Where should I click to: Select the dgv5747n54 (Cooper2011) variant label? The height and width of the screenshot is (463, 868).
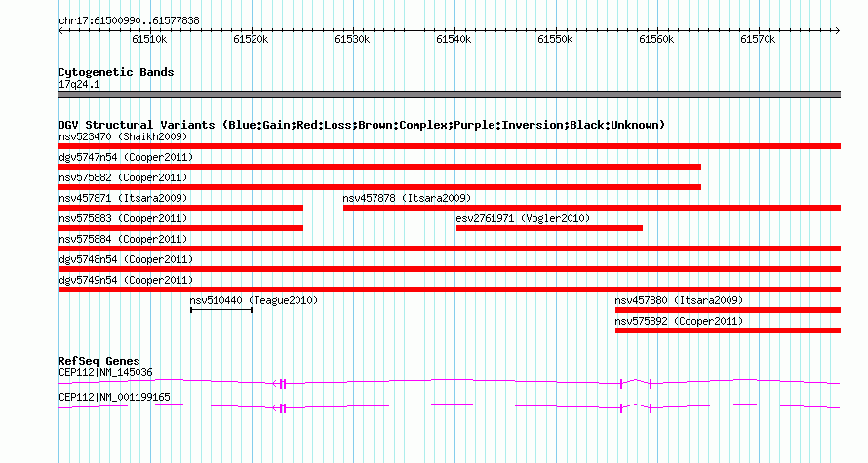click(126, 157)
